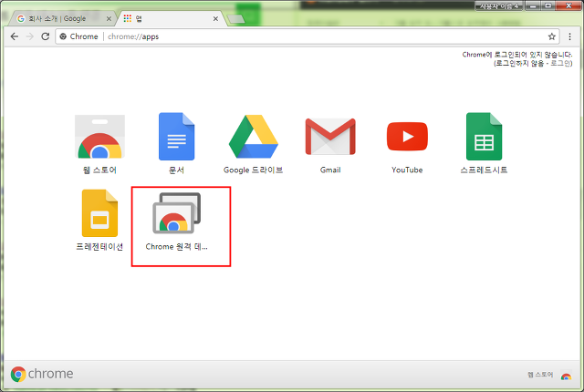Click the Chrome site info icon
The width and height of the screenshot is (584, 392).
click(63, 36)
